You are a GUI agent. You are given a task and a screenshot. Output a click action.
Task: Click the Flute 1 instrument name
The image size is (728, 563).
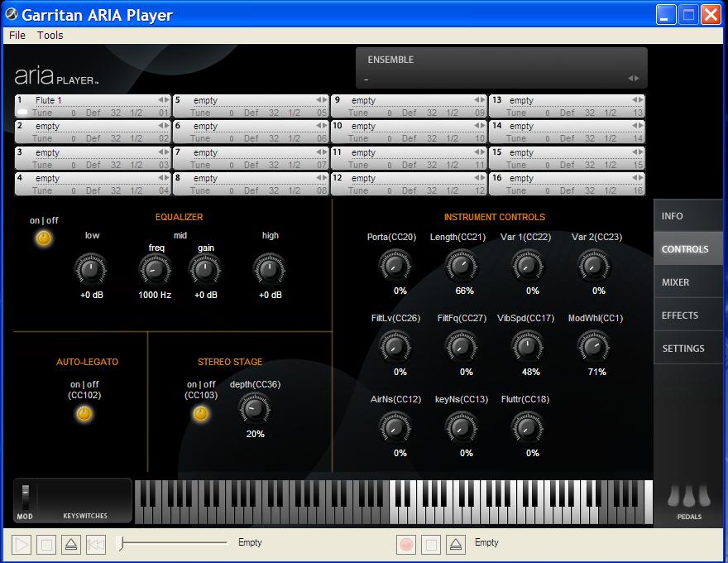pyautogui.click(x=48, y=100)
